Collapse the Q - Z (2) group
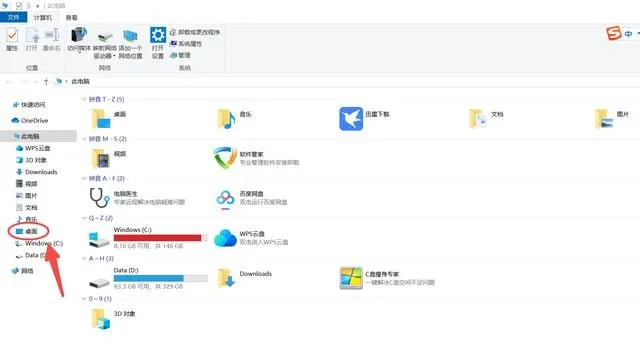Screen dimensions: 640x363 [x=84, y=218]
